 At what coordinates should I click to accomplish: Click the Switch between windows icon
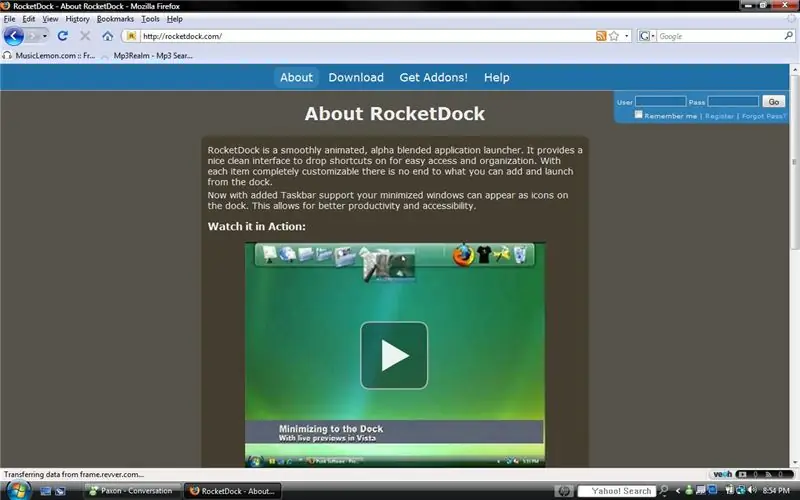tap(60, 491)
